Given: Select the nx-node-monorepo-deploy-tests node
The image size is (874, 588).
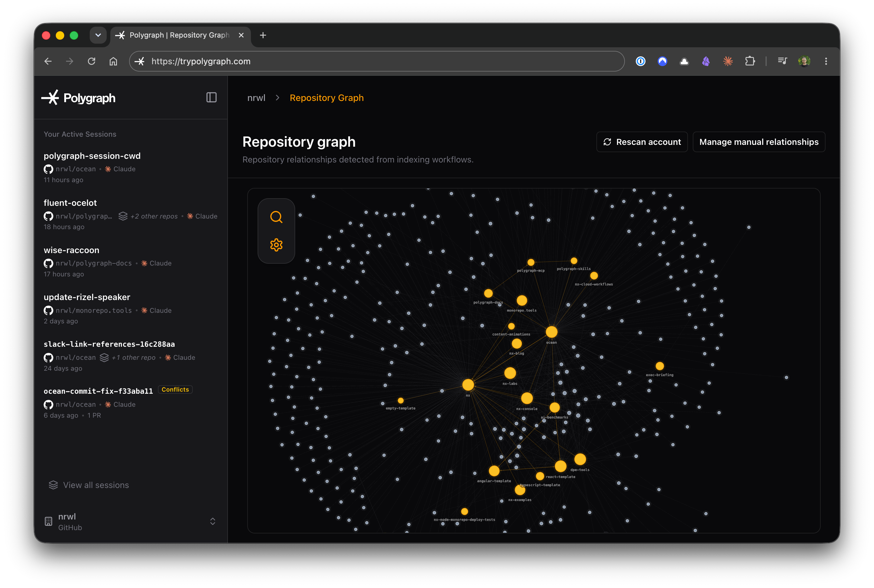Looking at the screenshot, I should (x=465, y=512).
